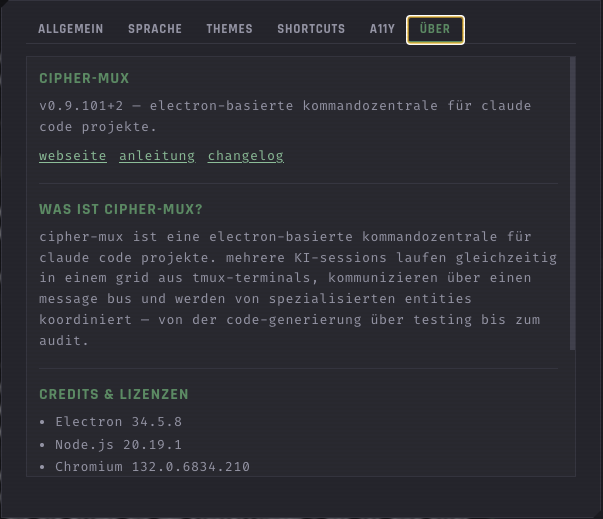603x519 pixels.
Task: Click the CIPHER-MUX heading
Action: click(x=84, y=78)
